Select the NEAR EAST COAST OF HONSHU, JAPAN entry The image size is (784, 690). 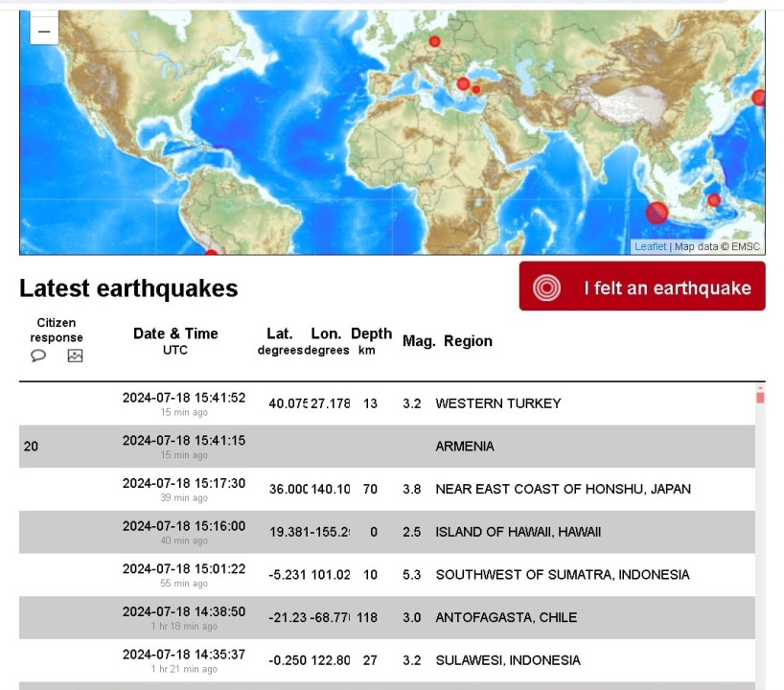pos(563,489)
